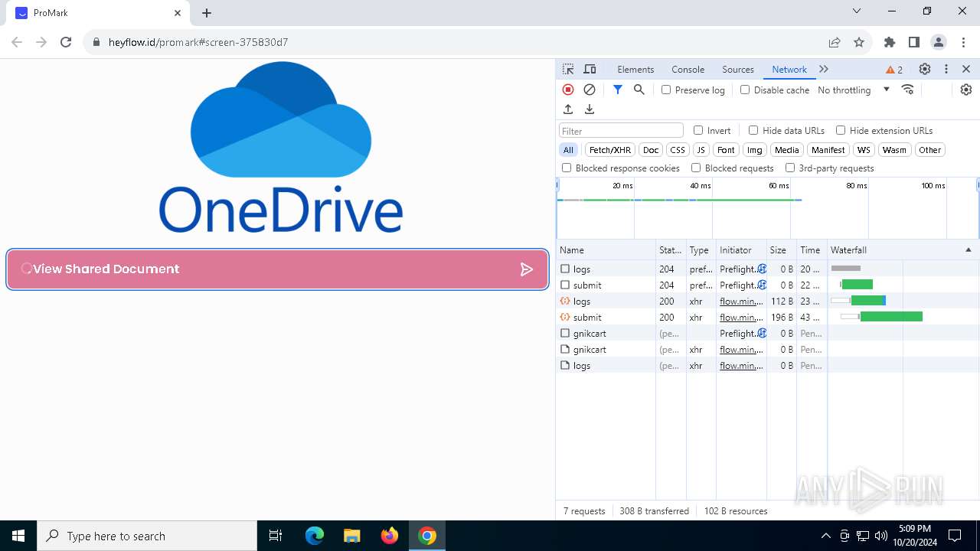Open flow.min initiator link for submit request
Image resolution: width=980 pixels, height=551 pixels.
(x=741, y=317)
